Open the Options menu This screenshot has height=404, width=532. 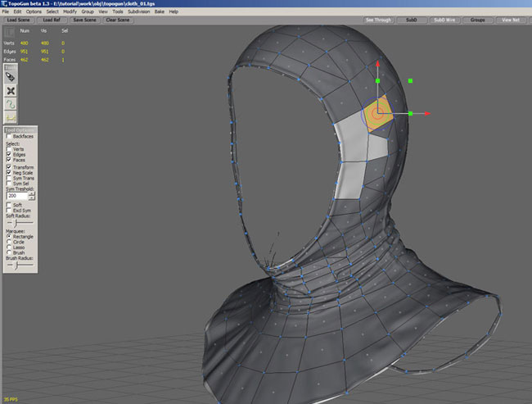pos(34,11)
